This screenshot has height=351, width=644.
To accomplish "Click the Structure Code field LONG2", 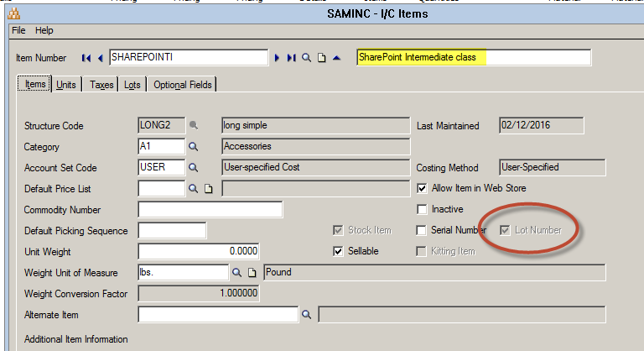I will click(x=161, y=125).
